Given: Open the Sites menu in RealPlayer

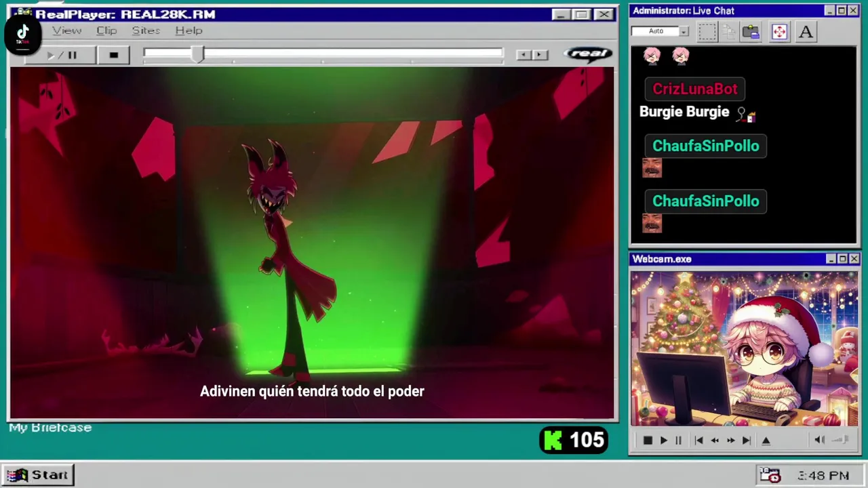Looking at the screenshot, I should pyautogui.click(x=146, y=30).
